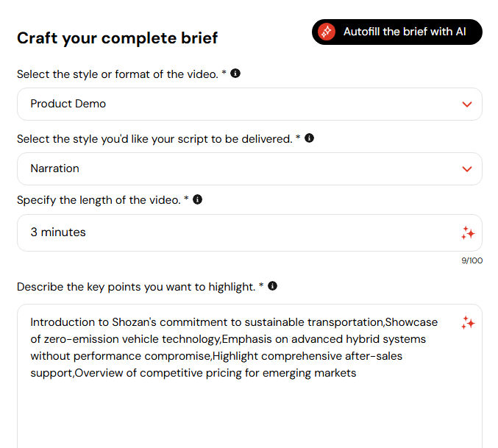The height and width of the screenshot is (448, 498).
Task: Click AI sparkle icon in key points textarea
Action: tap(468, 323)
